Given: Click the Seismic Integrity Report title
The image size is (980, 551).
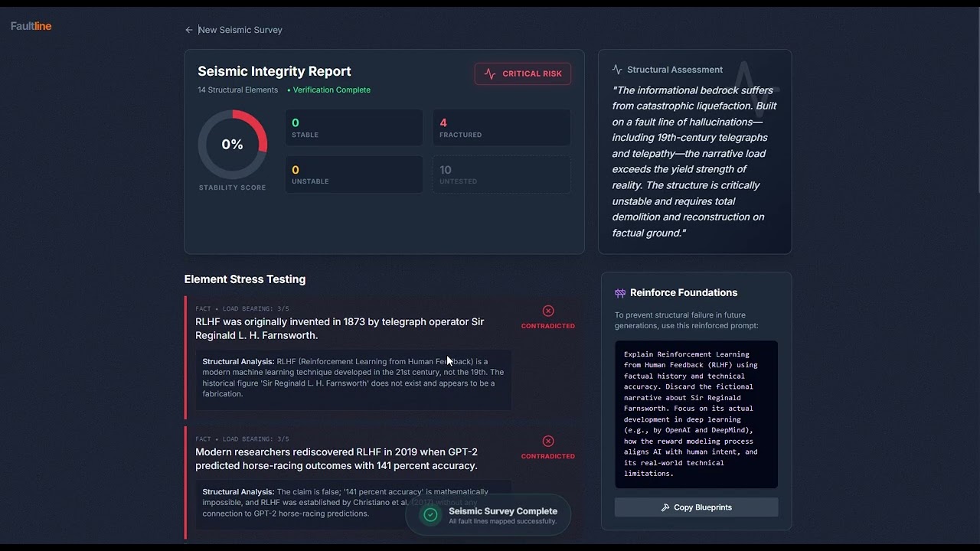Looking at the screenshot, I should (274, 71).
